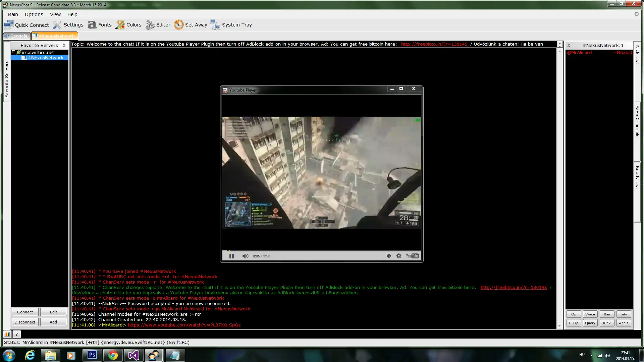Pause the YouTube Player video
Image resolution: width=644 pixels, height=362 pixels.
click(x=231, y=255)
